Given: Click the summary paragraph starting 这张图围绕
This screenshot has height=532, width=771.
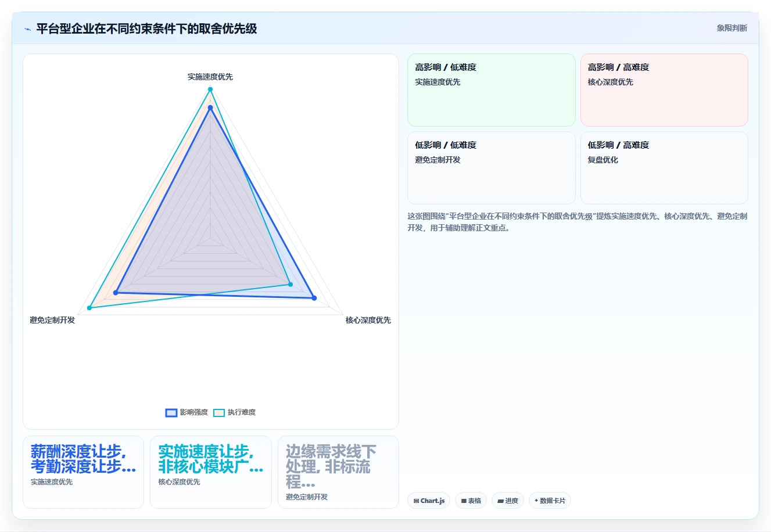Looking at the screenshot, I should pos(578,222).
